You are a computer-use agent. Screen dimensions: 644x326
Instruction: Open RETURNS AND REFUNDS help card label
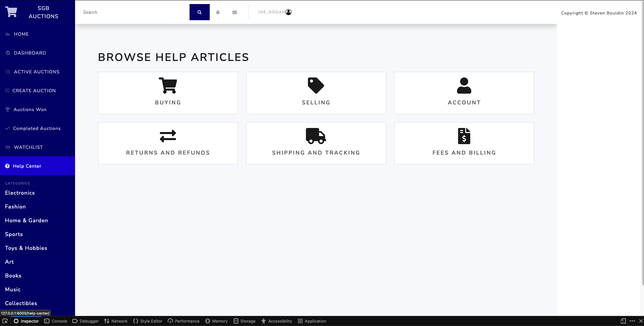[x=168, y=153]
